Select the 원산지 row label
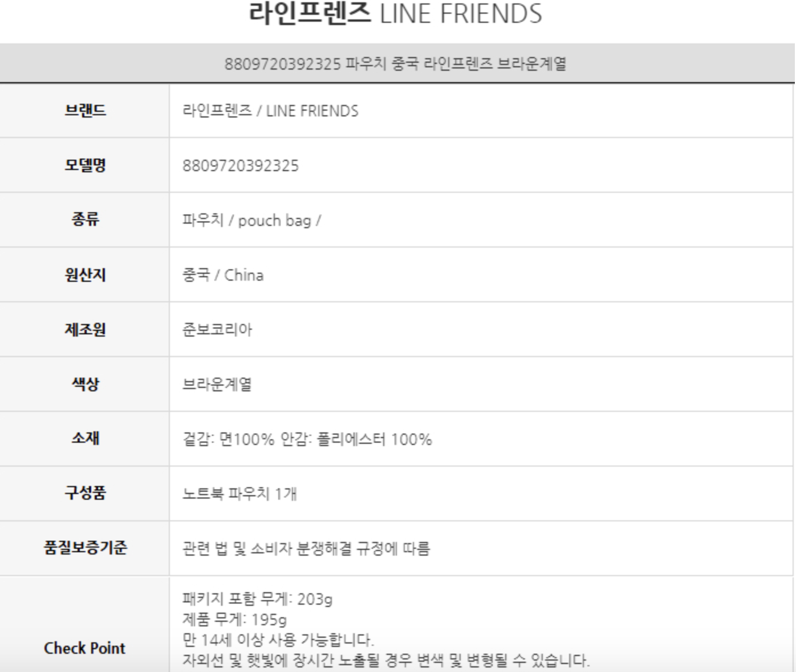 85,274
